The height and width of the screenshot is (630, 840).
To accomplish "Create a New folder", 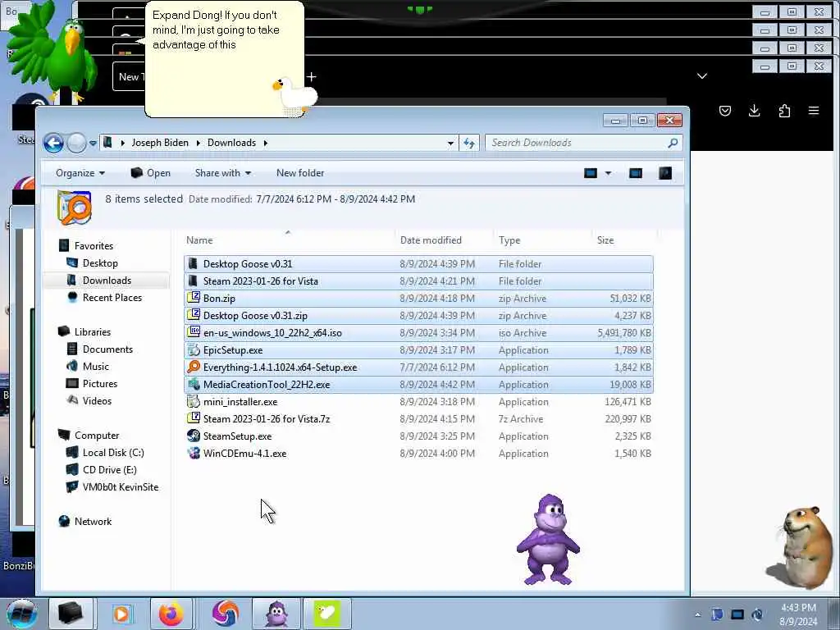I will [300, 173].
